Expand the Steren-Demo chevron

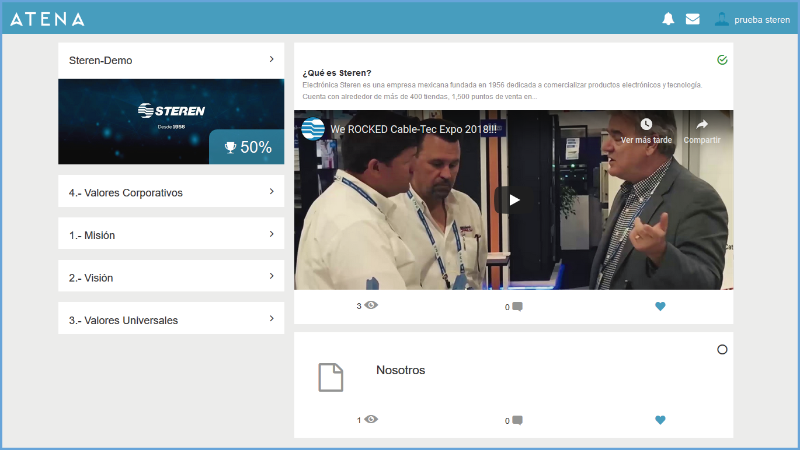(x=271, y=59)
